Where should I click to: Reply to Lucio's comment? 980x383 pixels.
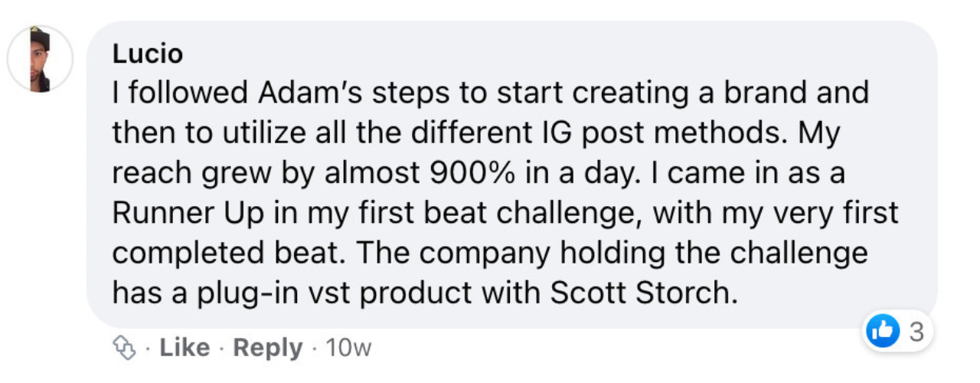coord(267,349)
